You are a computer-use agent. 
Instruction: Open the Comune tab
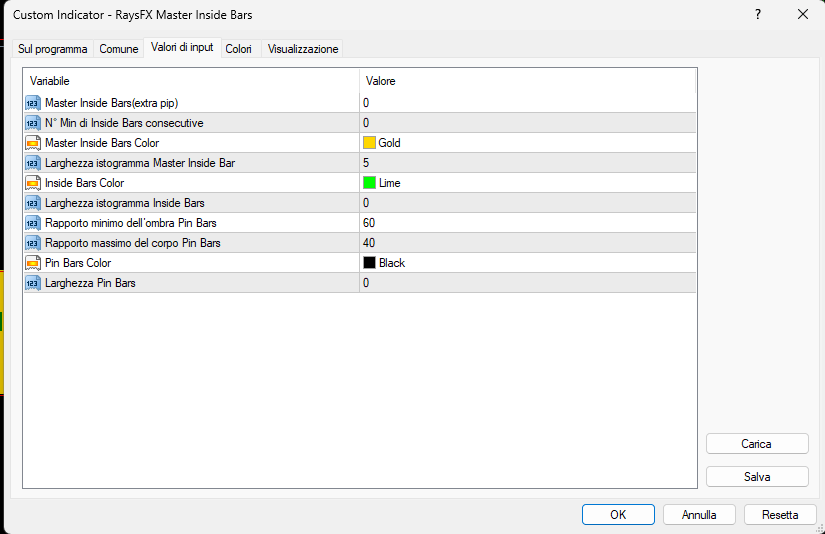(119, 49)
